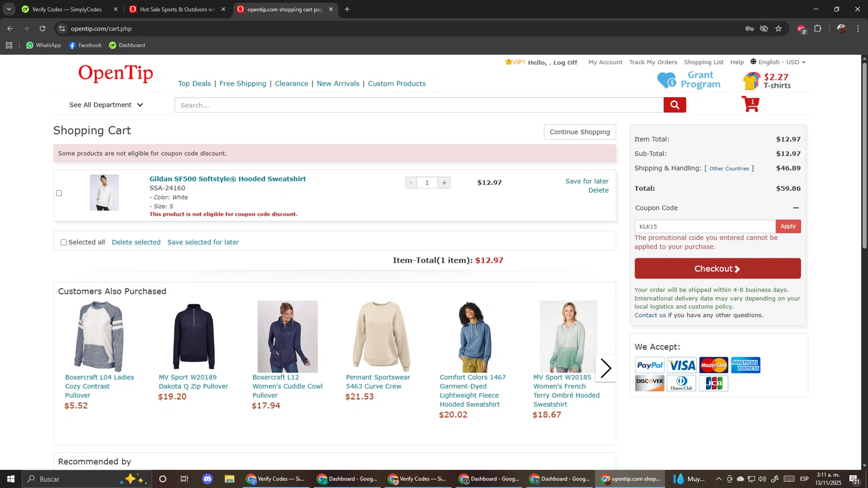The image size is (868, 488).
Task: Open the Top Deals menu link
Action: tap(194, 83)
